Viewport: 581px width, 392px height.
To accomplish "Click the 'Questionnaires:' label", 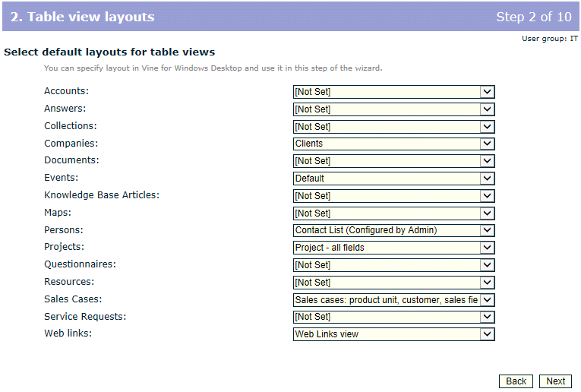I will pos(80,264).
